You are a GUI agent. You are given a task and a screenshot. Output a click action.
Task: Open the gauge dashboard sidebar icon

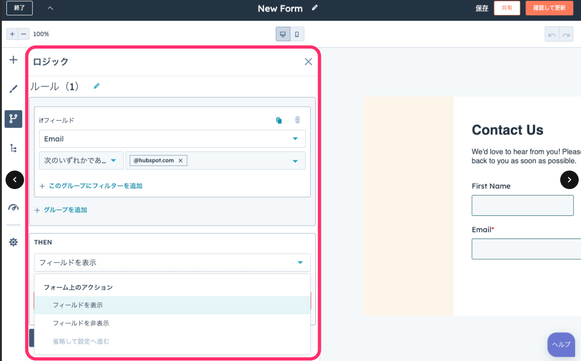pyautogui.click(x=13, y=208)
